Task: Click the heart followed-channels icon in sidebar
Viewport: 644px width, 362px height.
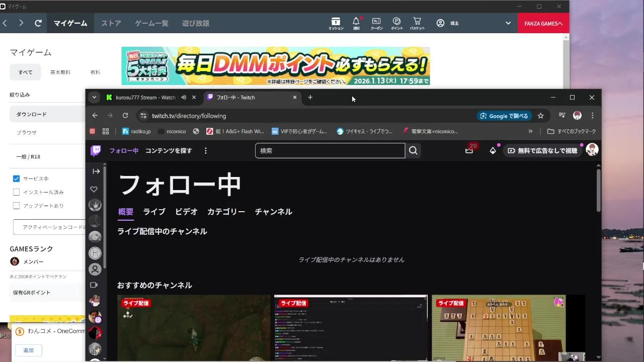Action: point(94,189)
